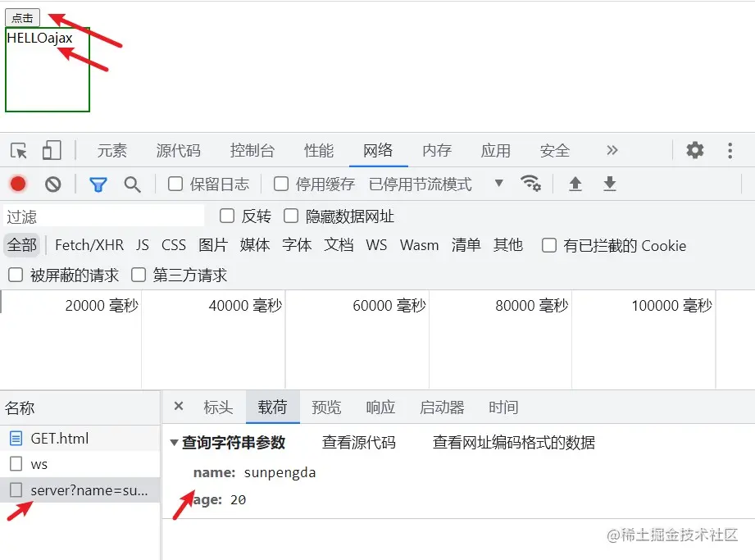Click the 40000 毫秒 timeline marker
This screenshot has width=755, height=560.
point(245,305)
